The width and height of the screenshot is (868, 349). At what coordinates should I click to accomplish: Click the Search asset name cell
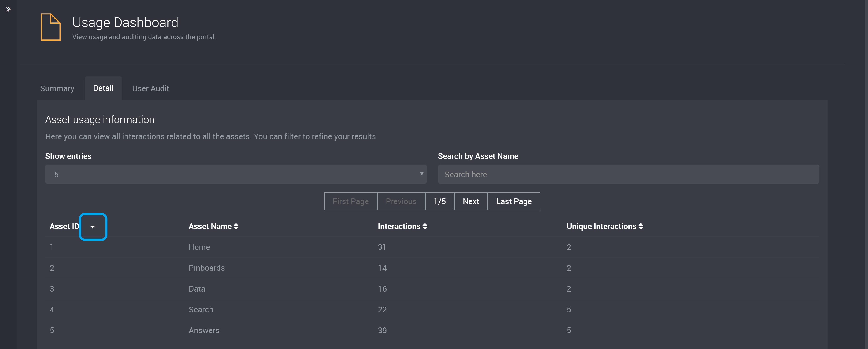[x=201, y=310]
